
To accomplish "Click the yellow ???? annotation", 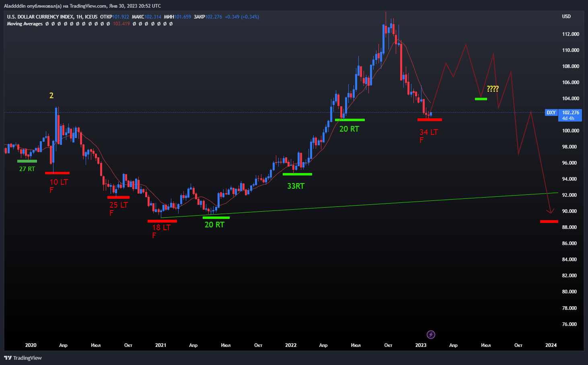I will [x=493, y=89].
